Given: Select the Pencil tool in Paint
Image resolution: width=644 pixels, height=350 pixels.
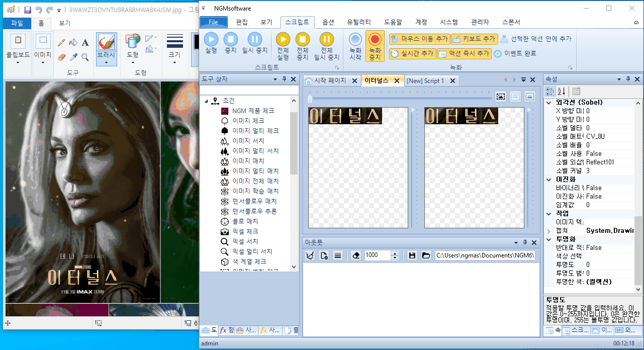Looking at the screenshot, I should click(61, 43).
